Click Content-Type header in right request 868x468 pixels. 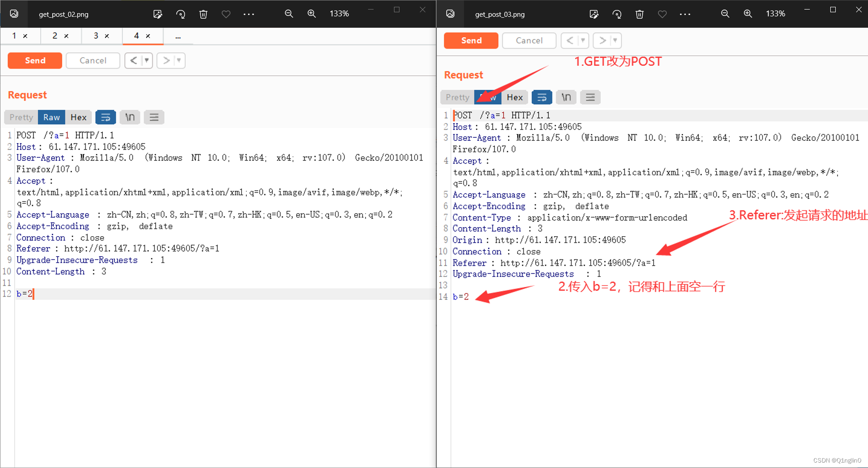coord(570,218)
